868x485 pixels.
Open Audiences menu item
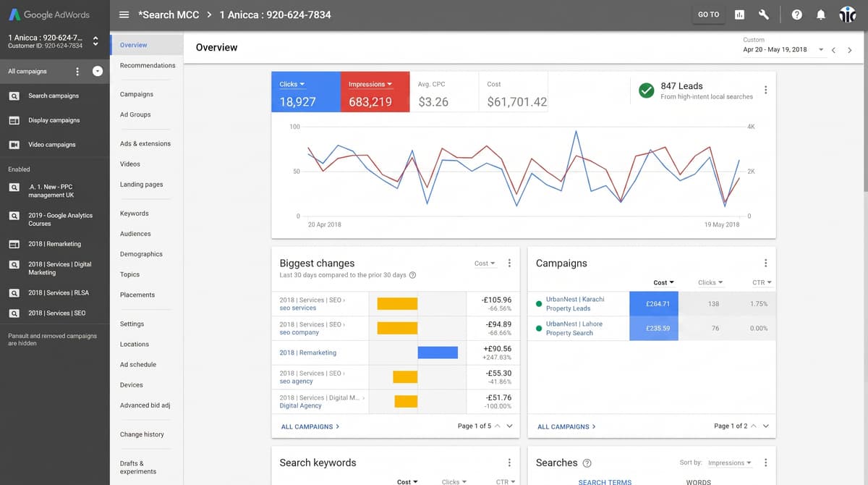[135, 234]
